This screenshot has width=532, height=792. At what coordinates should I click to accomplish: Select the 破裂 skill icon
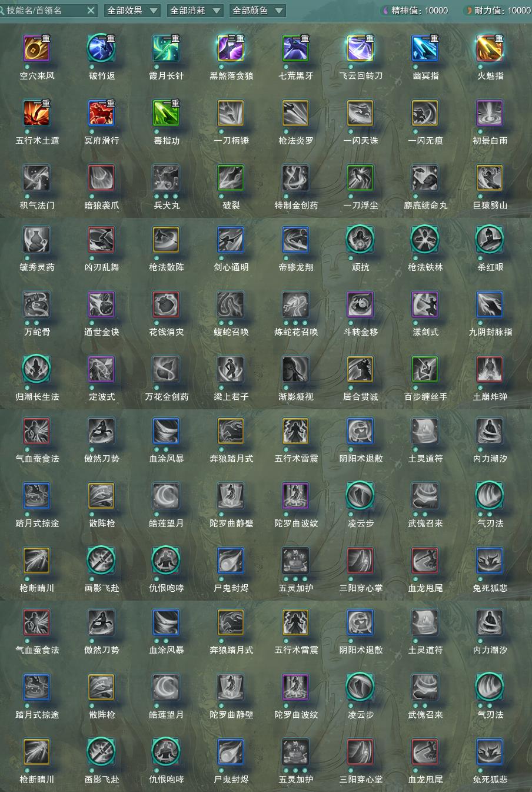click(x=231, y=178)
